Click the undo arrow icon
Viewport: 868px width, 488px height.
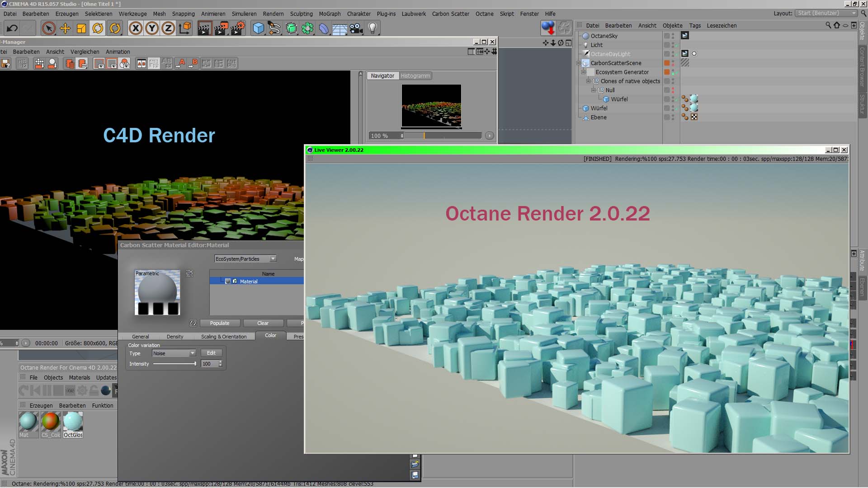point(12,28)
